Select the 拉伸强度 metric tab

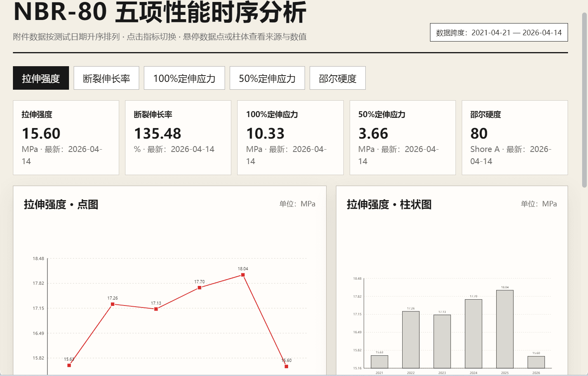41,78
